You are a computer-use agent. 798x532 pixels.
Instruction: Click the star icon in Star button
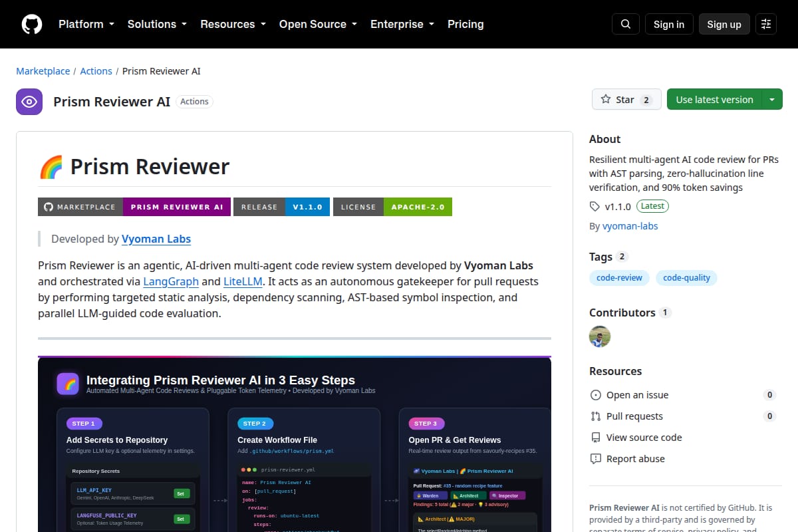(606, 99)
